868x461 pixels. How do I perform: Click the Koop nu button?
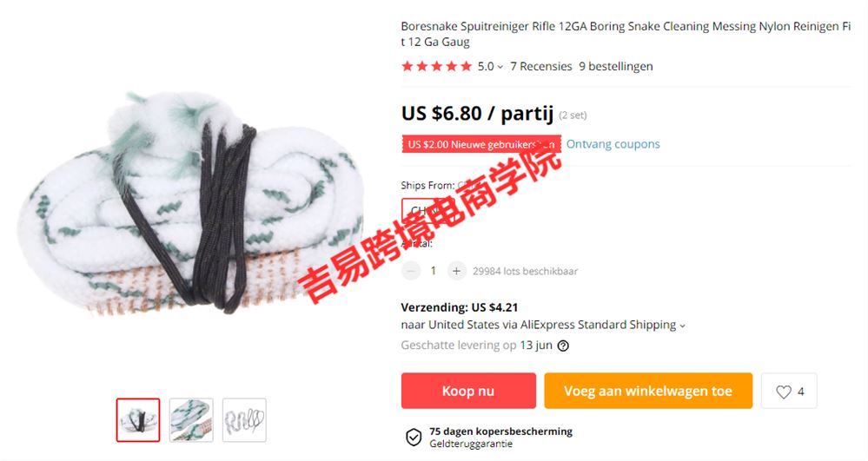(468, 391)
